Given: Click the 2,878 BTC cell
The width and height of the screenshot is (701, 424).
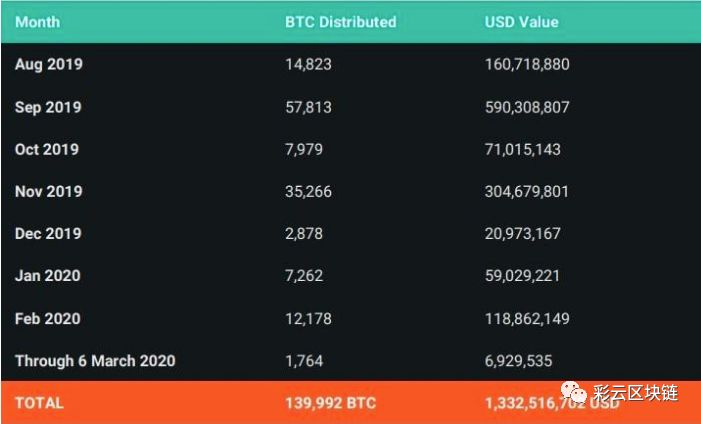Looking at the screenshot, I should [x=304, y=233].
